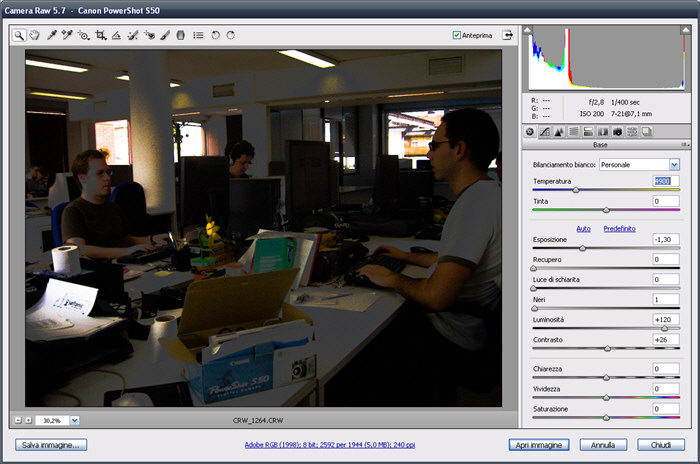
Task: Select the Red Eye Removal tool
Action: coord(150,35)
